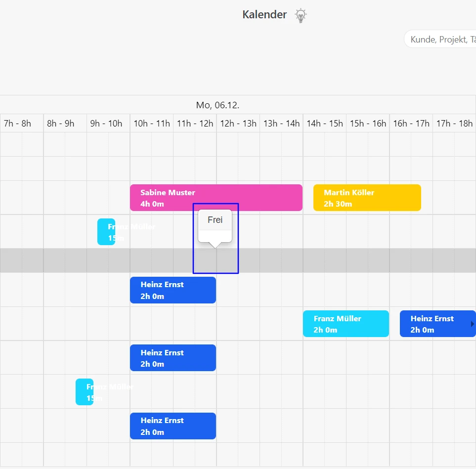Viewport: 476px width, 469px height.
Task: Select the Franz Müller 2h 0m event
Action: [346, 324]
